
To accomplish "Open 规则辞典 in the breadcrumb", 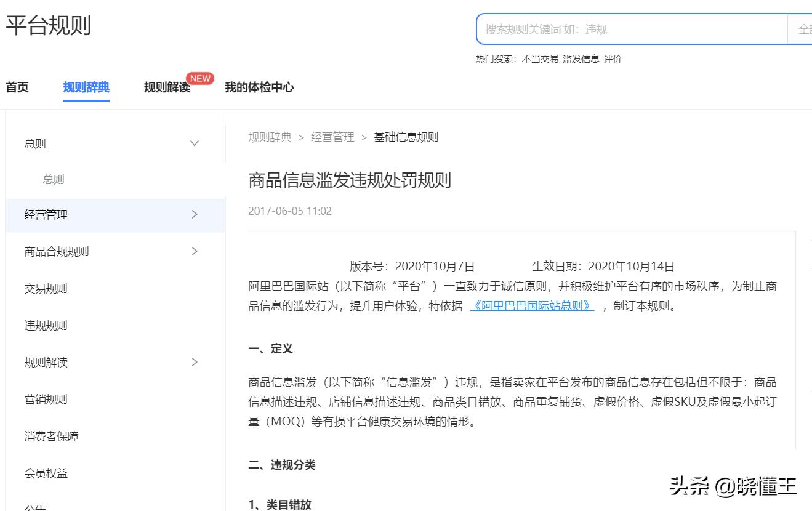I will pos(268,137).
